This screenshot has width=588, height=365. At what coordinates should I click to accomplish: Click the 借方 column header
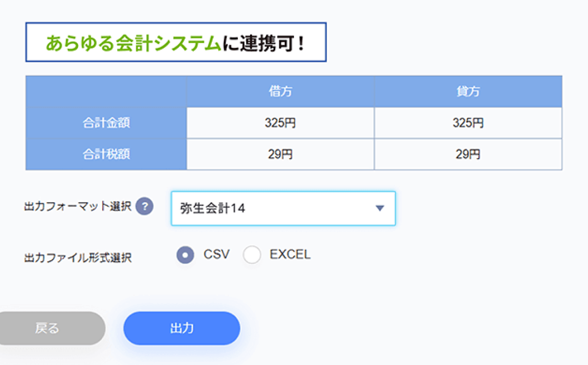[x=280, y=92]
